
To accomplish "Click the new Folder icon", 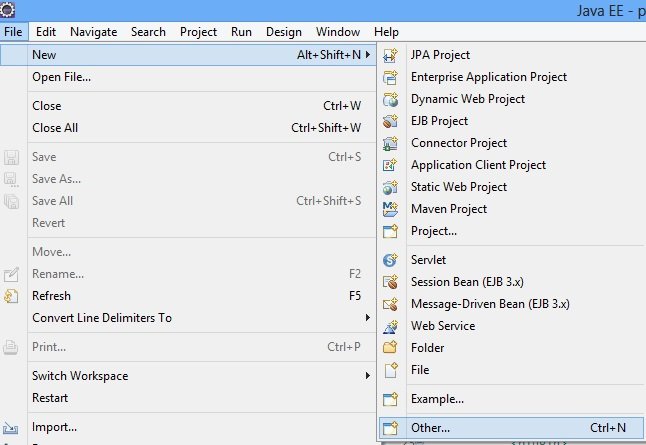I will click(x=390, y=348).
